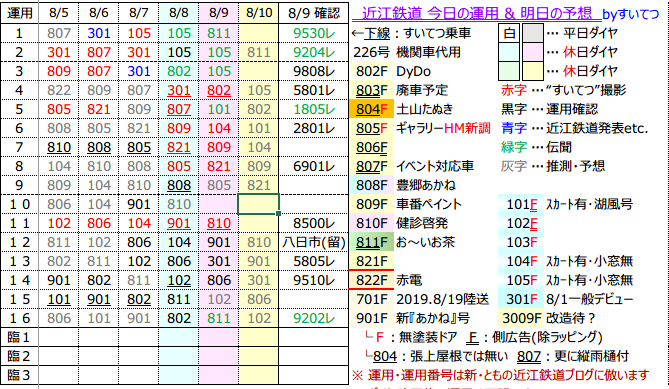Select the 101 cell in the 8/9 column
669x389 pixels.
pyautogui.click(x=219, y=109)
